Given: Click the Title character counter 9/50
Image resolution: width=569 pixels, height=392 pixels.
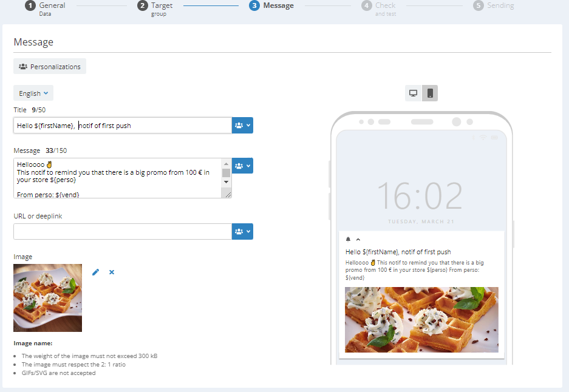Looking at the screenshot, I should pyautogui.click(x=39, y=110).
